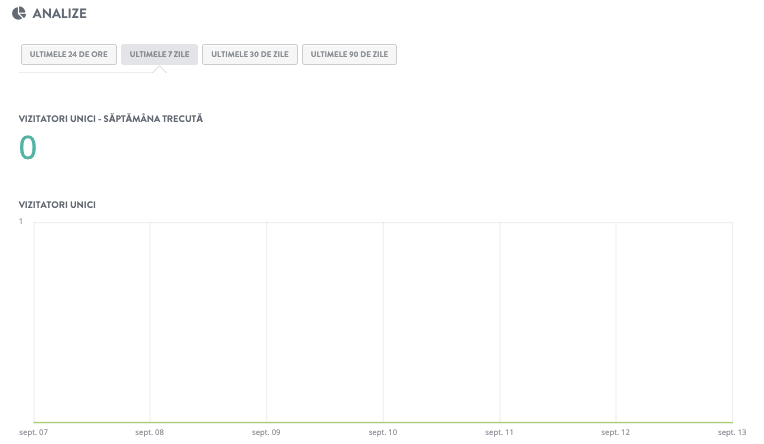Click the y-axis value 1

21,221
